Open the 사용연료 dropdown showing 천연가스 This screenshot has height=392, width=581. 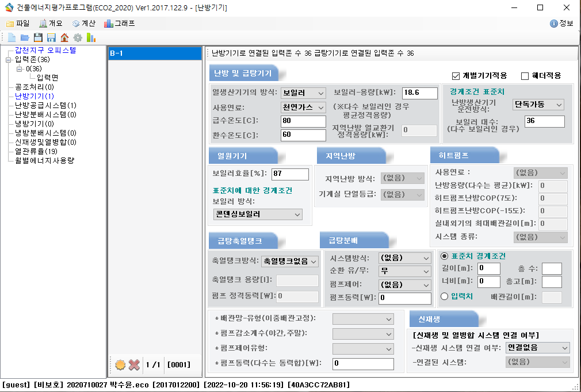(303, 107)
